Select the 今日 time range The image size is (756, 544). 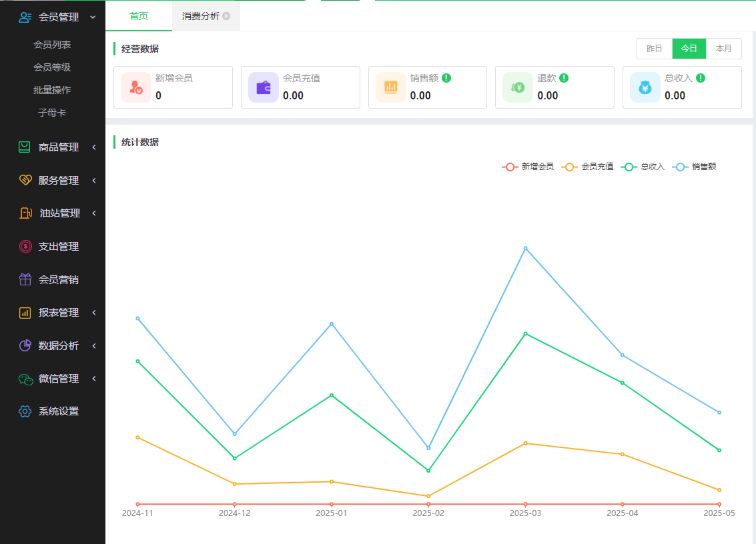pos(689,49)
